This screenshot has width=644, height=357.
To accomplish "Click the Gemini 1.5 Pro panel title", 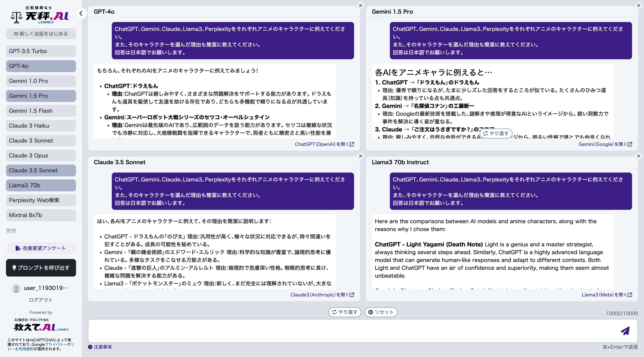I will [392, 12].
